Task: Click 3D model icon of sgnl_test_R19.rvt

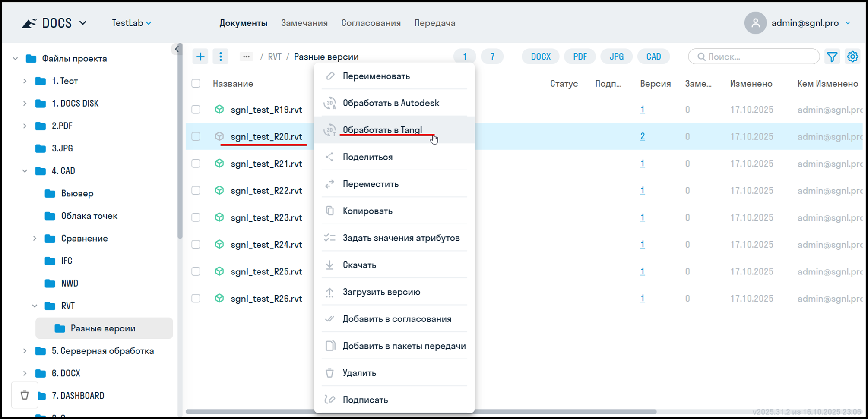Action: pyautogui.click(x=219, y=110)
